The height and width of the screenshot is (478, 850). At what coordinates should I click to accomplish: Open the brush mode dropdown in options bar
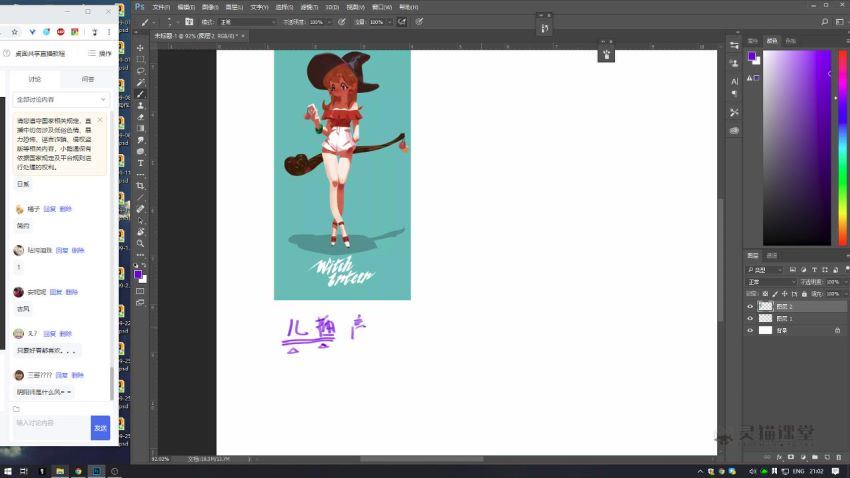tap(248, 22)
